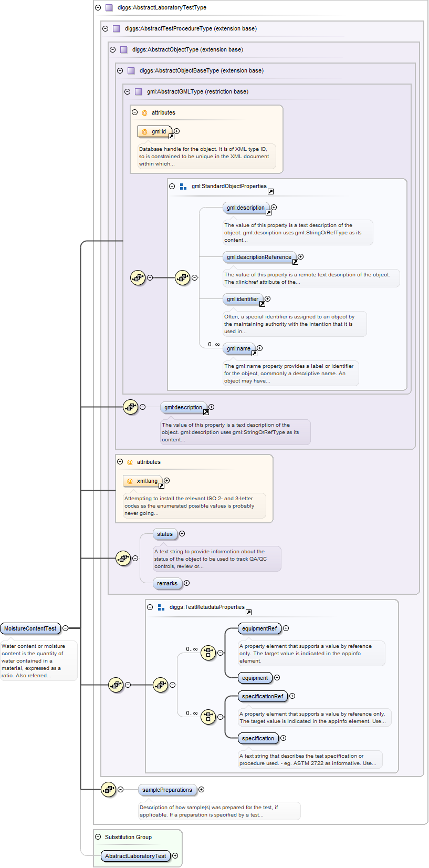Click the samplePreparations element
This screenshot has width=429, height=868.
167,790
